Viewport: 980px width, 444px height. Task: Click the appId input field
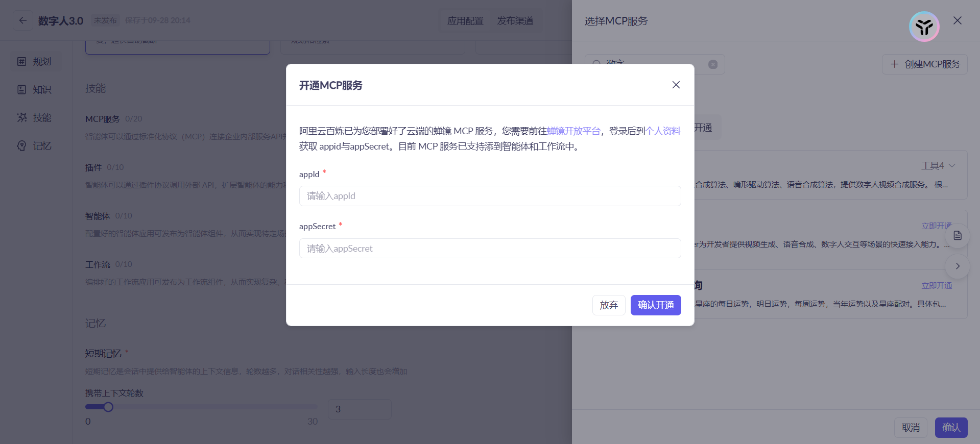[490, 196]
